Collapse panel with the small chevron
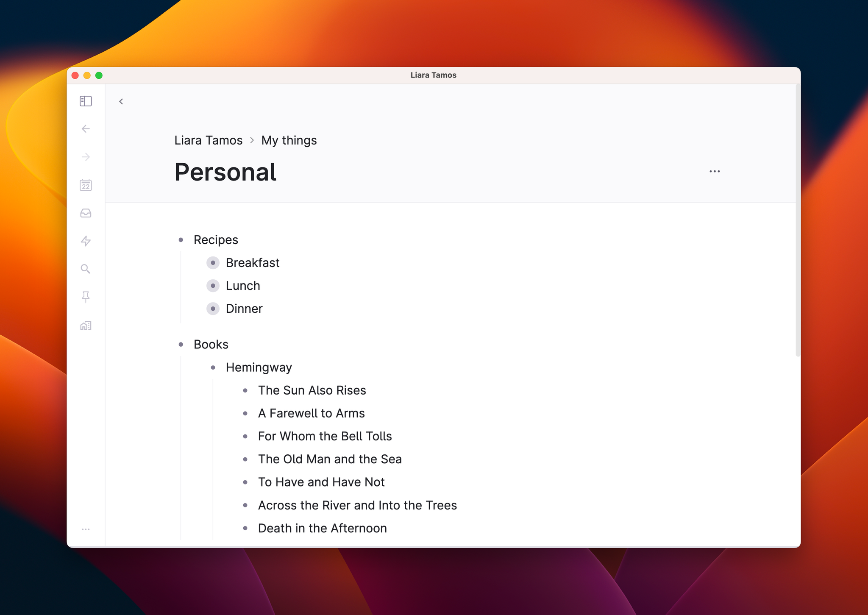The image size is (868, 615). pos(121,101)
